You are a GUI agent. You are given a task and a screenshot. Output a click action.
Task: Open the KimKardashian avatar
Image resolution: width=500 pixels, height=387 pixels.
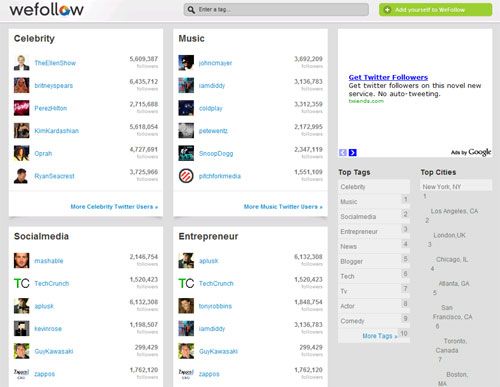coord(21,131)
